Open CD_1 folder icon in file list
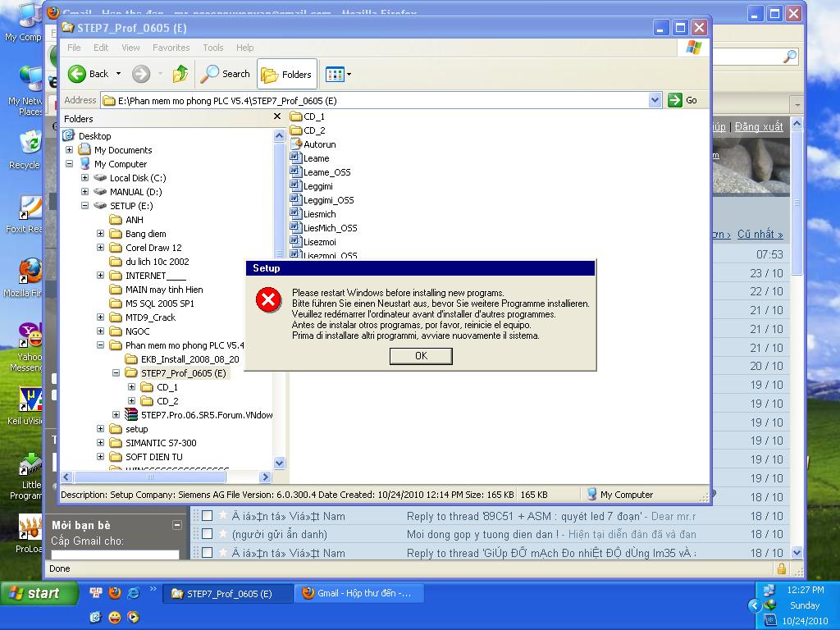This screenshot has height=630, width=840. pos(295,116)
